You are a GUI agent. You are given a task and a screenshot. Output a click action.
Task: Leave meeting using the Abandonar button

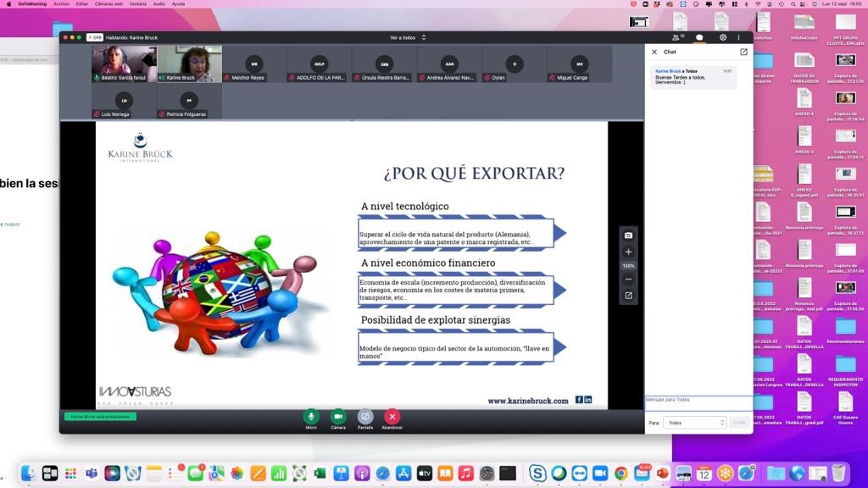pos(392,416)
